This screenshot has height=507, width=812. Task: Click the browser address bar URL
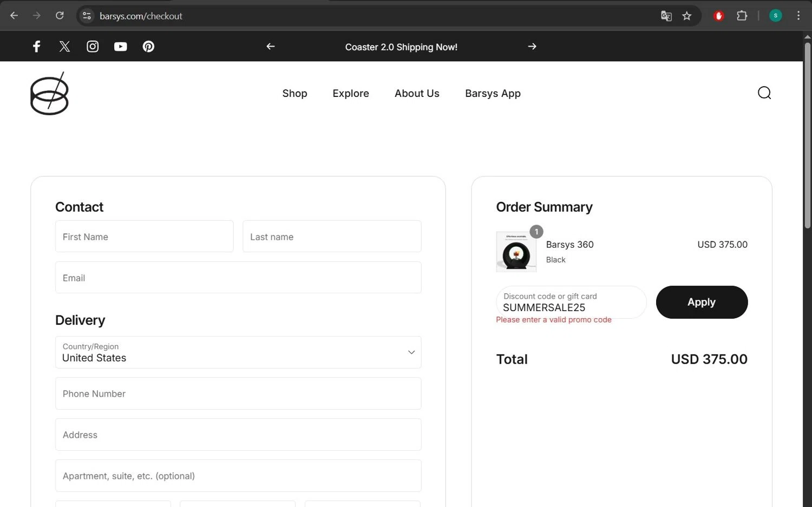tap(141, 16)
